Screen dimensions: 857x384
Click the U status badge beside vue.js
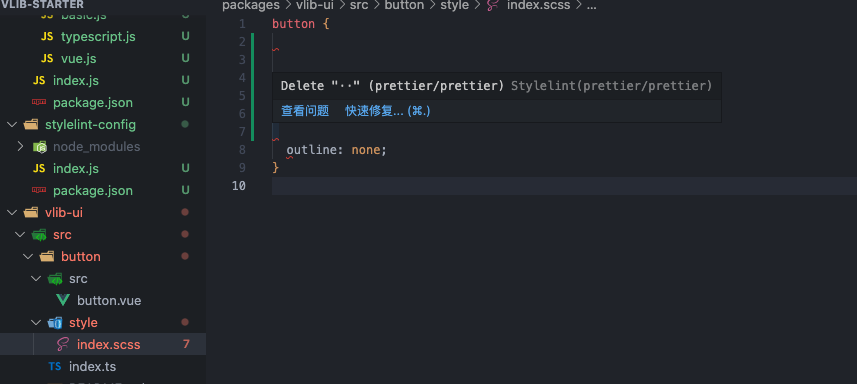(x=185, y=58)
